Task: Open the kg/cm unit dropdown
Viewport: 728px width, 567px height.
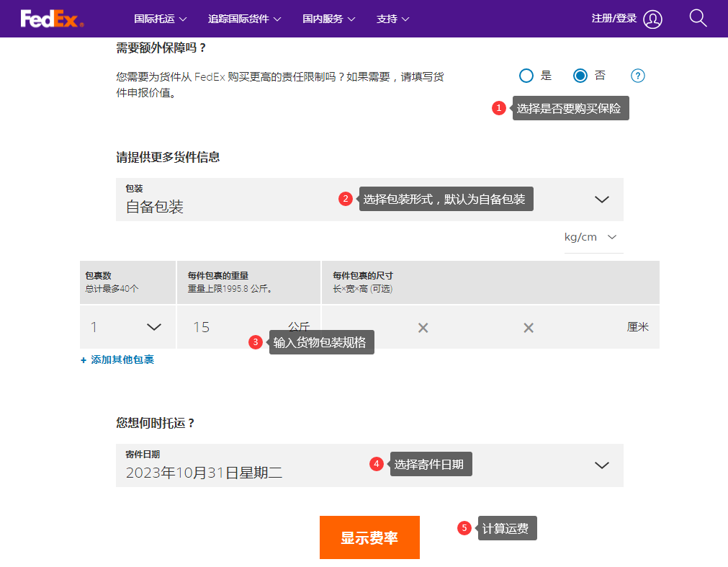Action: [x=593, y=237]
